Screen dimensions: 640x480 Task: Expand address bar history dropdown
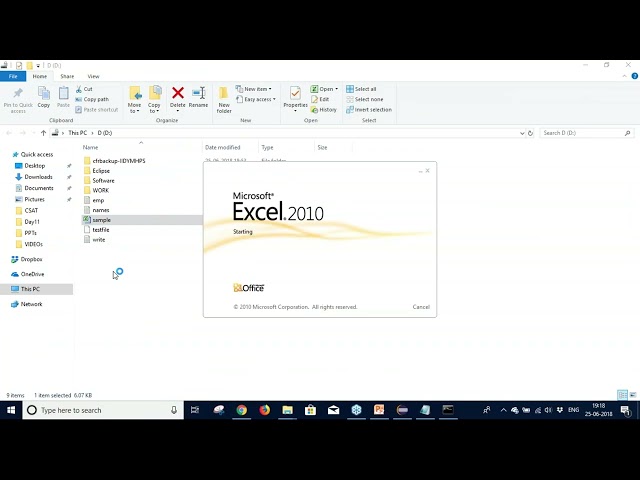522,133
